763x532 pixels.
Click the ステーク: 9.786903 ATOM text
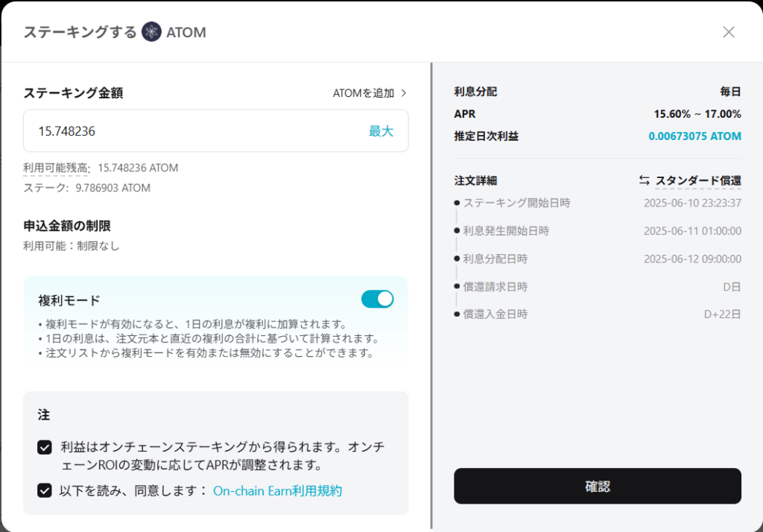(86, 188)
